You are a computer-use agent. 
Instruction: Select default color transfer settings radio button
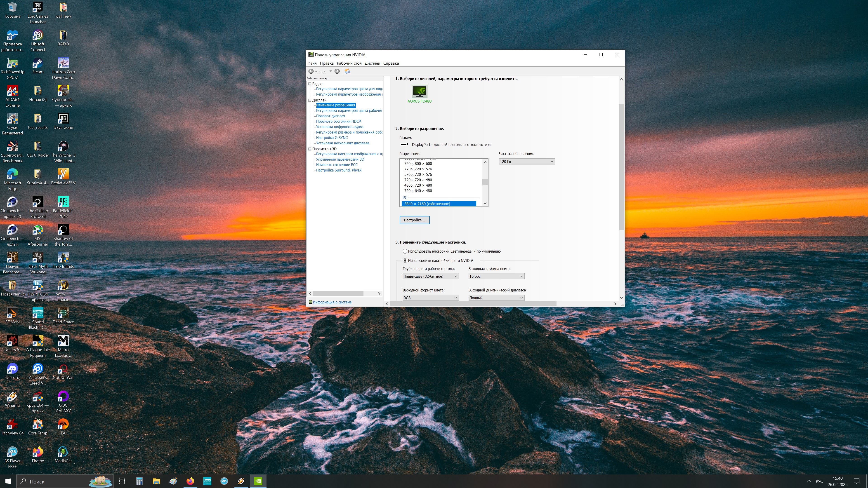pos(405,251)
